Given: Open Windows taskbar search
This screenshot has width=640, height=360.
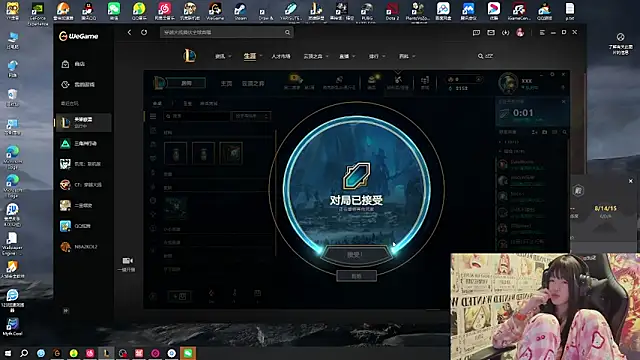Looking at the screenshot, I should 24,353.
